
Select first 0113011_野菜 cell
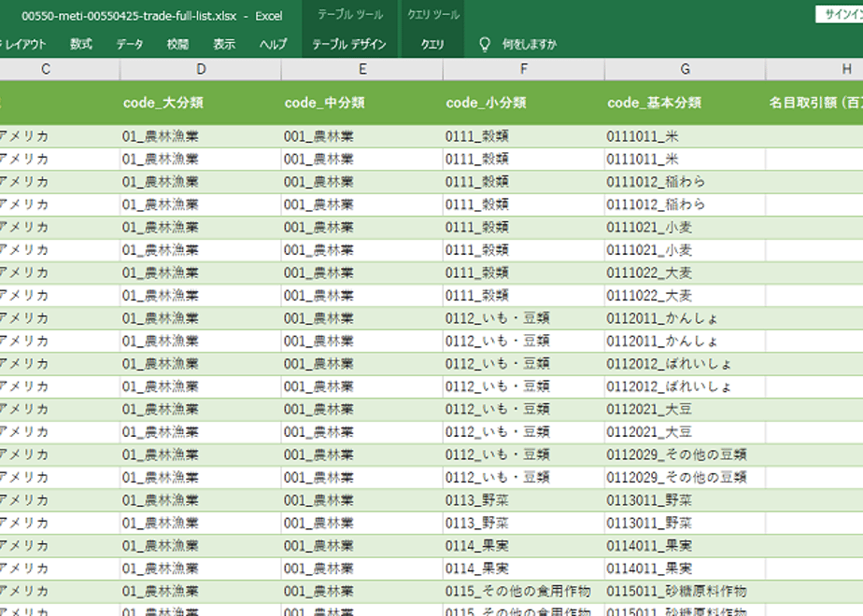point(685,500)
